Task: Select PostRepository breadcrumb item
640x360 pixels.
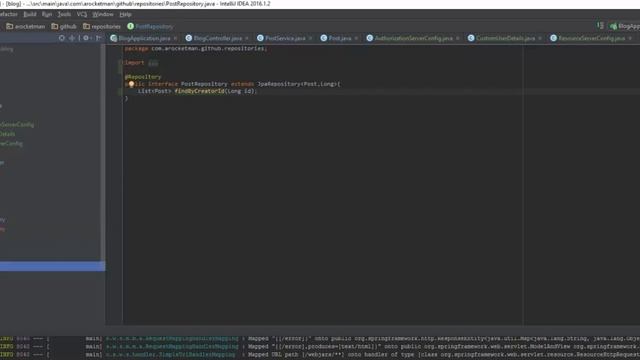Action: coord(150,27)
